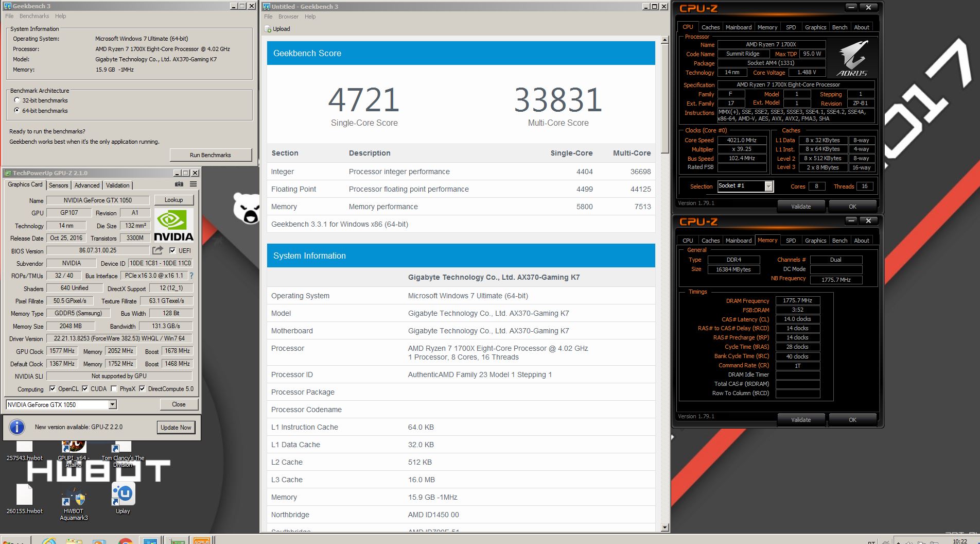Click the GPU-Z title bar icon
This screenshot has height=544, width=980.
click(8, 173)
